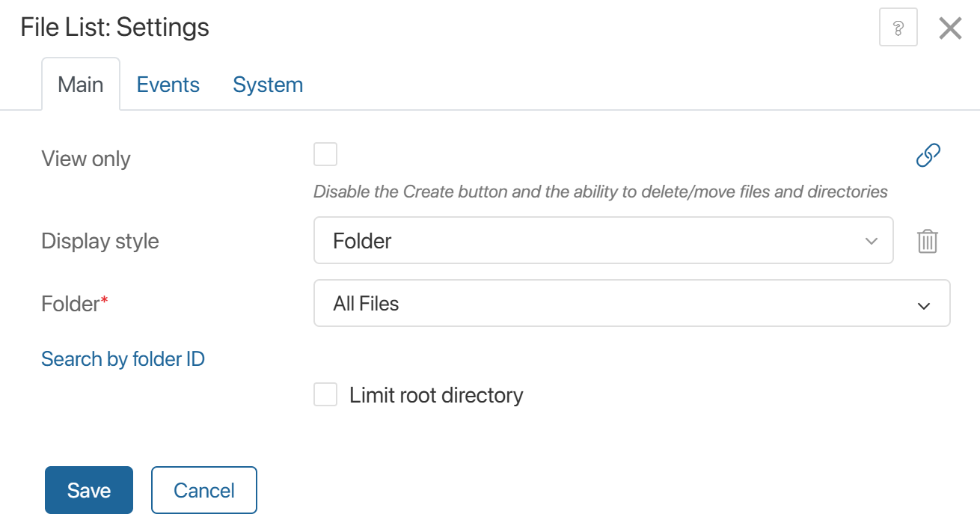Enable the View only checkbox
The height and width of the screenshot is (526, 980).
tap(325, 153)
